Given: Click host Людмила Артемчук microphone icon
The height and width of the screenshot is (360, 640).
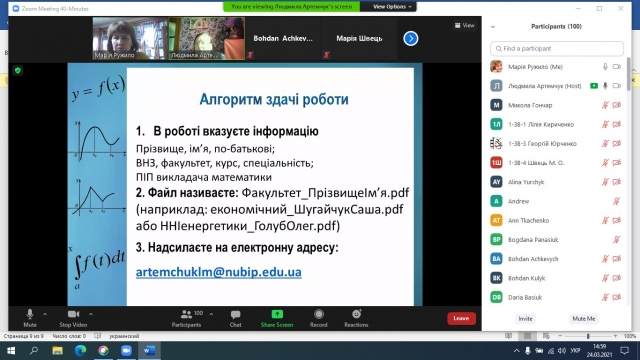Looking at the screenshot, I should click(x=605, y=86).
